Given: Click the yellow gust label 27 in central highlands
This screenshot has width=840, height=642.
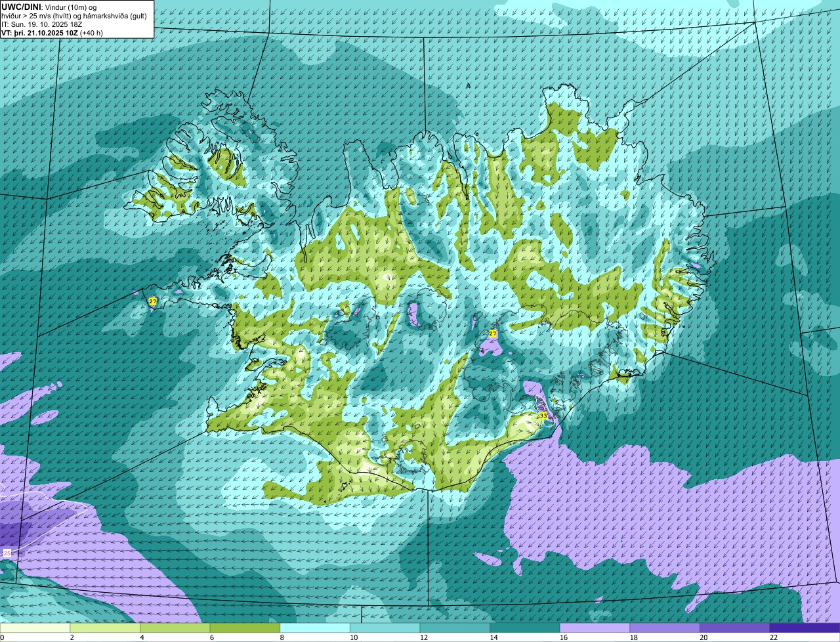Looking at the screenshot, I should (493, 333).
